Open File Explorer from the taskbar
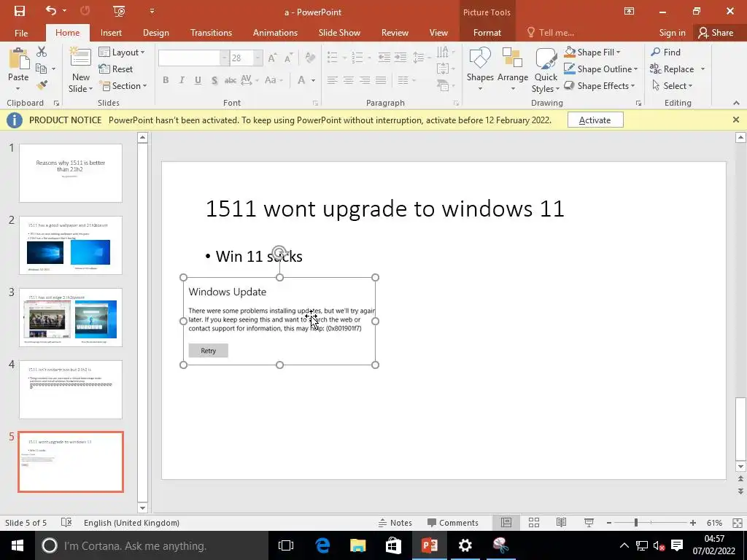This screenshot has width=747, height=560. (357, 545)
